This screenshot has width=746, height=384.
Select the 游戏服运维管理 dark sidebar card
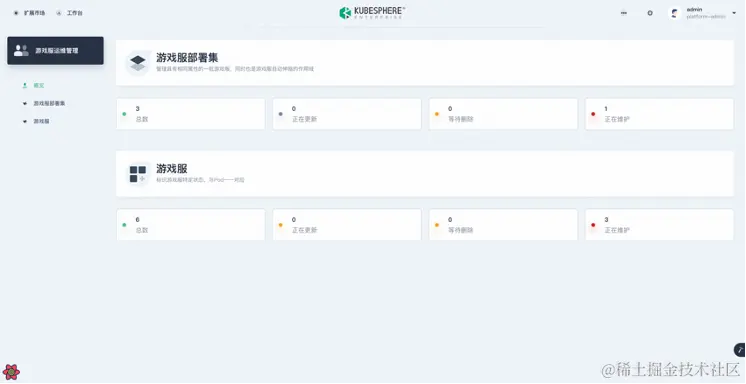point(55,50)
